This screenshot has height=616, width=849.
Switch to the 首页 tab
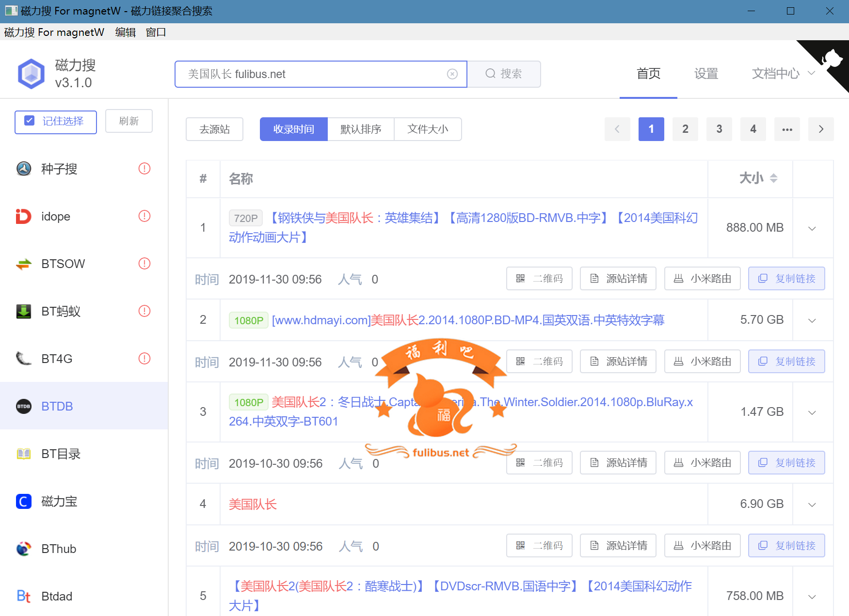point(648,74)
